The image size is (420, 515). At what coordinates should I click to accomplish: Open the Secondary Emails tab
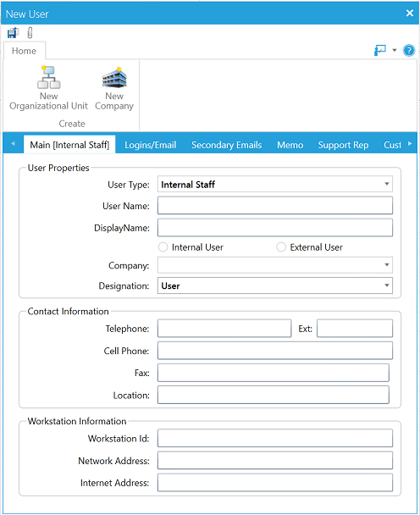click(227, 145)
